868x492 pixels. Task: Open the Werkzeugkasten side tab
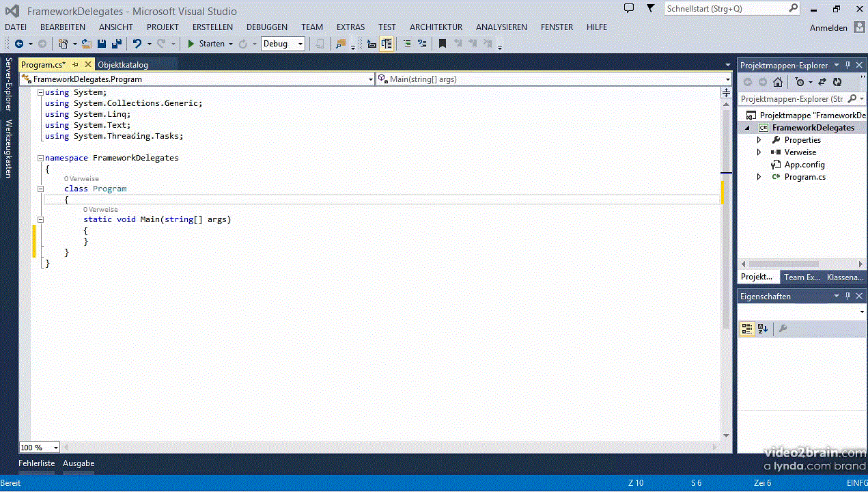point(8,149)
